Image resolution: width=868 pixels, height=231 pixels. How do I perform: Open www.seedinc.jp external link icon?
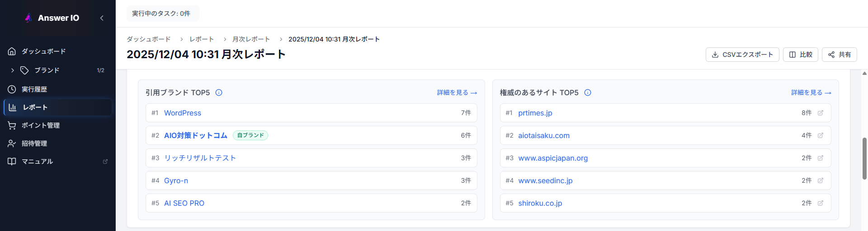coord(821,180)
